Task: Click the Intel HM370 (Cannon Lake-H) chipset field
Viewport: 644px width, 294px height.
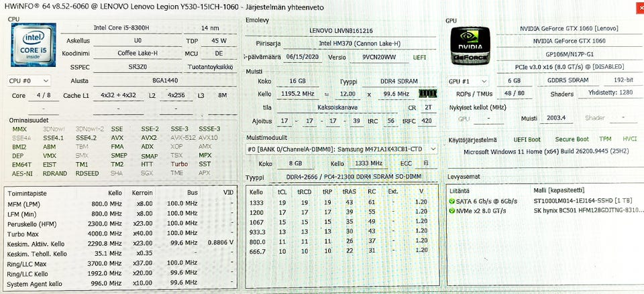Action: pos(360,44)
